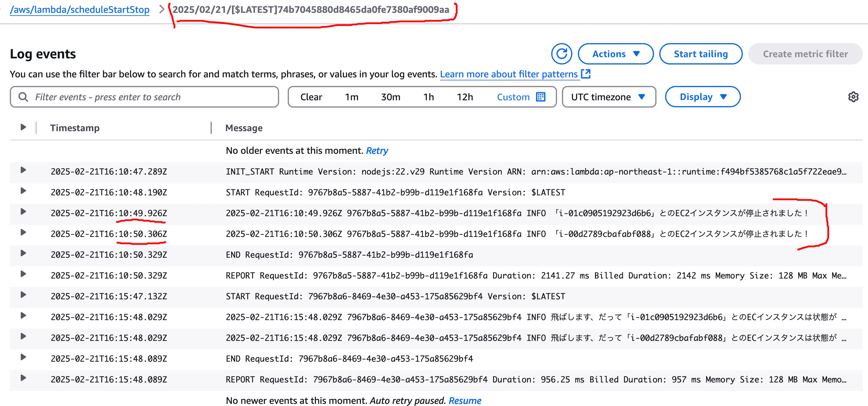Click the search magnifier icon in filter bar
The height and width of the screenshot is (406, 868).
coord(23,97)
